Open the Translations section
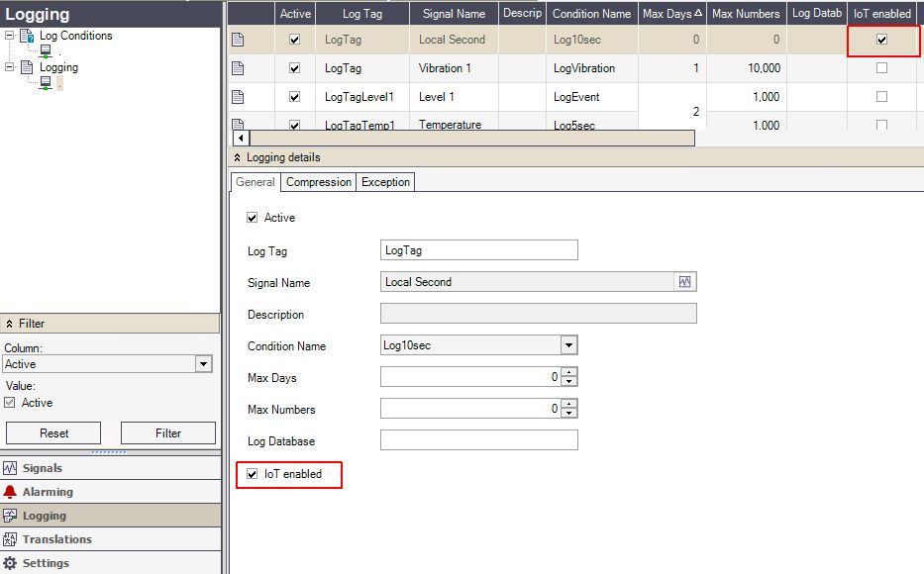 click(111, 539)
